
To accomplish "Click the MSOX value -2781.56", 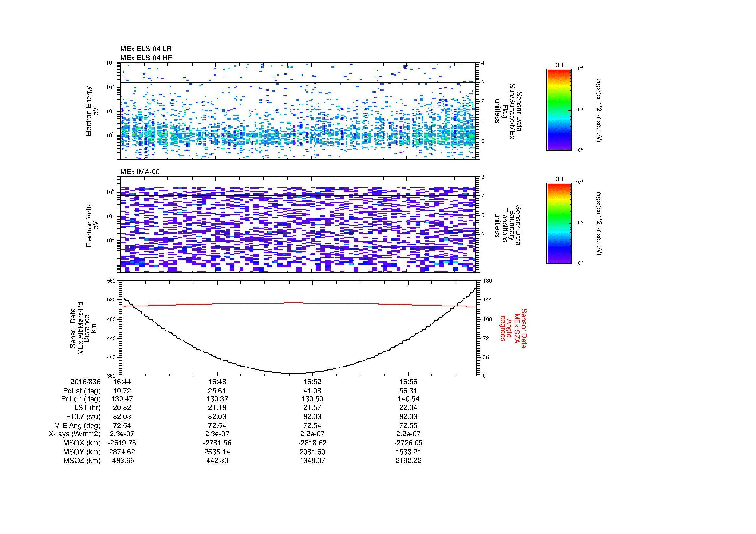I will point(217,443).
